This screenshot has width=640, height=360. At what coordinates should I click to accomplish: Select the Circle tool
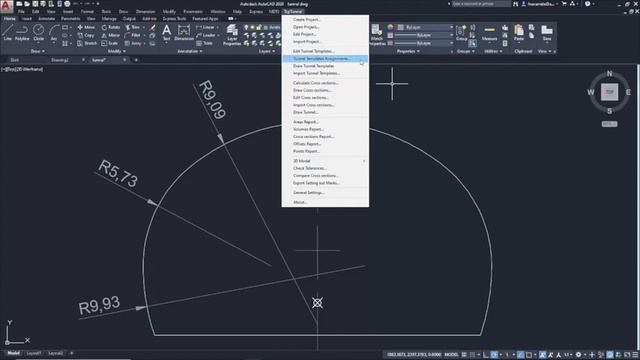coord(38,33)
